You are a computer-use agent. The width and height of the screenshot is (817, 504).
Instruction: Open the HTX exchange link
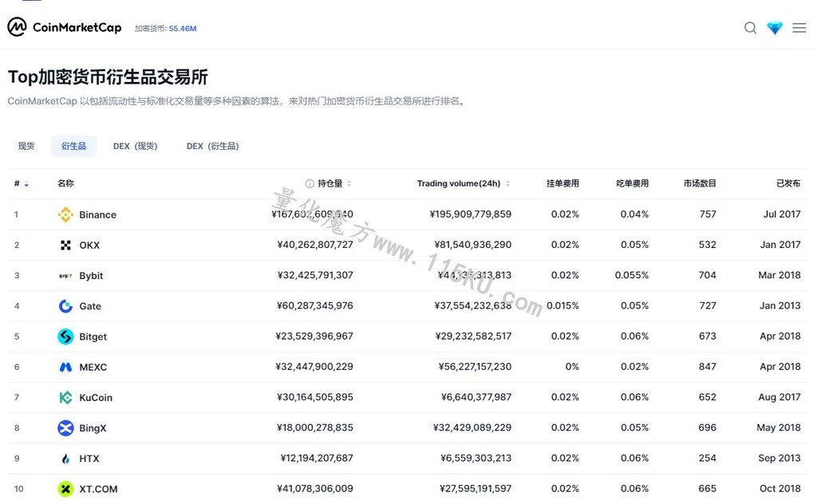89,459
